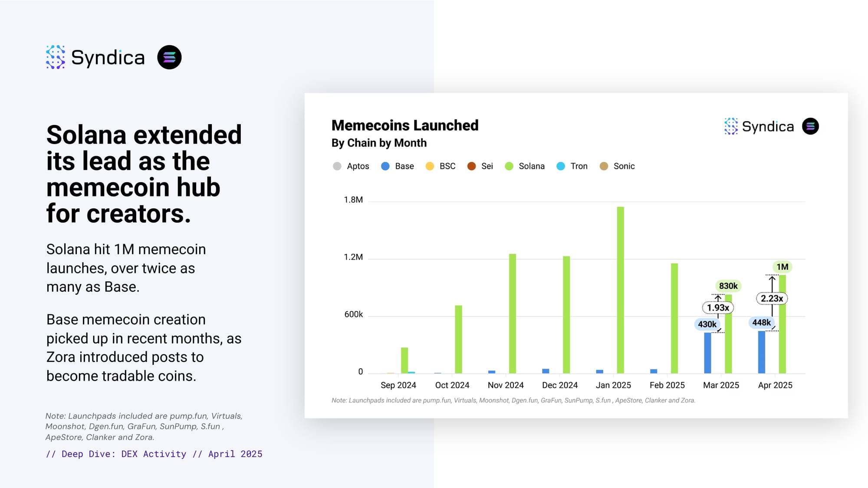Click the Solana extended its lead headline

pos(144,174)
